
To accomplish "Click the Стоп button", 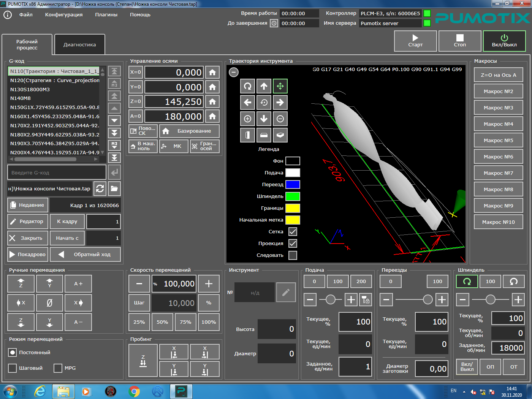I will point(460,41).
